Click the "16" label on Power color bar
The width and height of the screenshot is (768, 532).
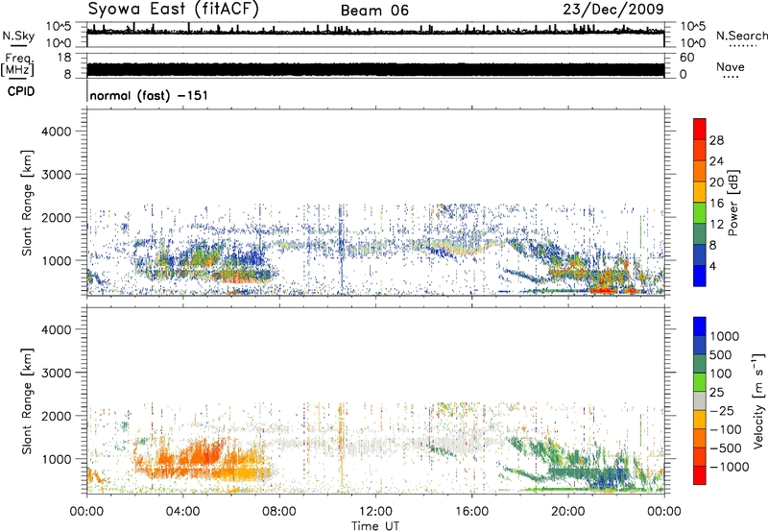tap(716, 204)
